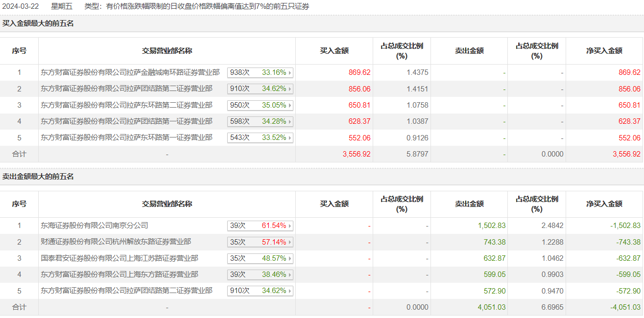The height and width of the screenshot is (318, 644).
Task: Select 856.06 in the 净买入金额 column
Action: click(x=629, y=89)
